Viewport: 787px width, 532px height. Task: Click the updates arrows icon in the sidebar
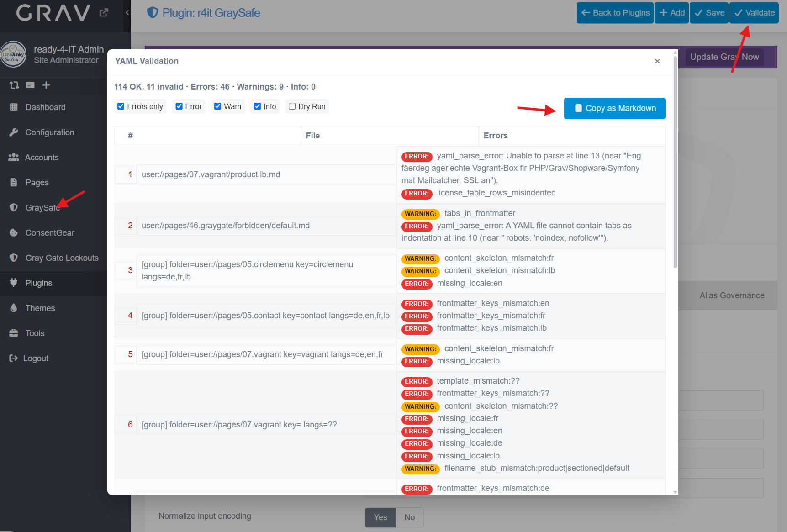pyautogui.click(x=14, y=85)
